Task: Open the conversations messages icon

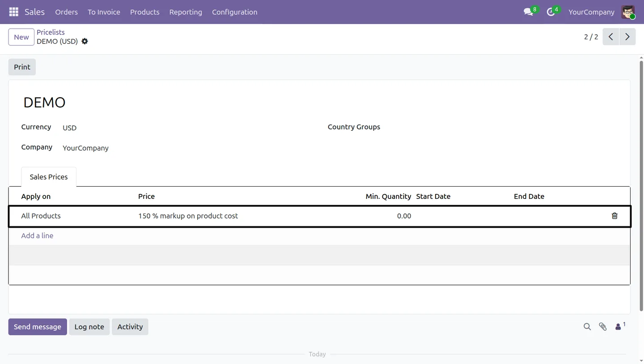Action: 529,12
